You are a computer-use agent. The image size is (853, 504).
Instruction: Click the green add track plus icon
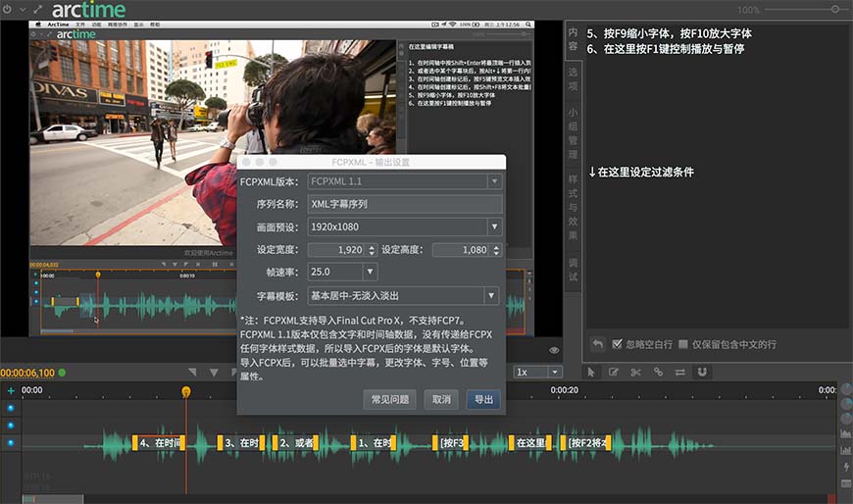(x=11, y=391)
